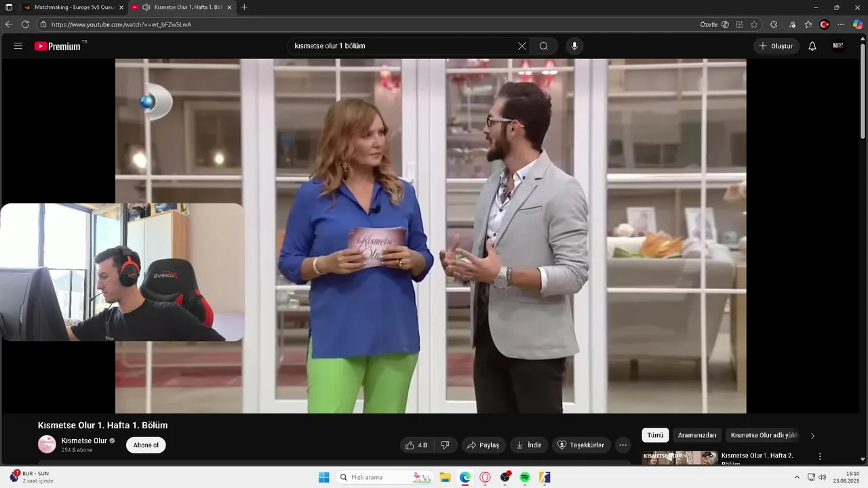868x488 pixels.
Task: Click the Teşekkürler button
Action: (581, 445)
